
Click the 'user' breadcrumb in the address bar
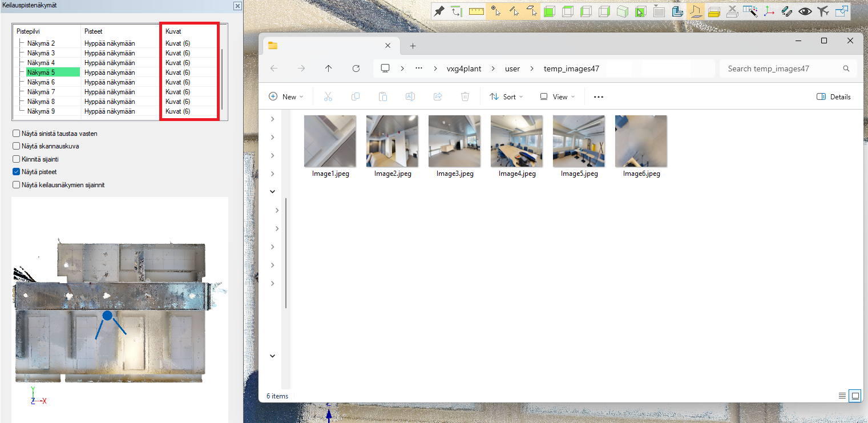click(x=512, y=69)
